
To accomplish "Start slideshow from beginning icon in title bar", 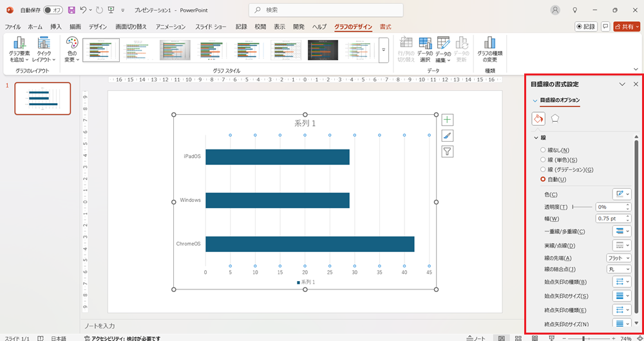I will [x=111, y=10].
